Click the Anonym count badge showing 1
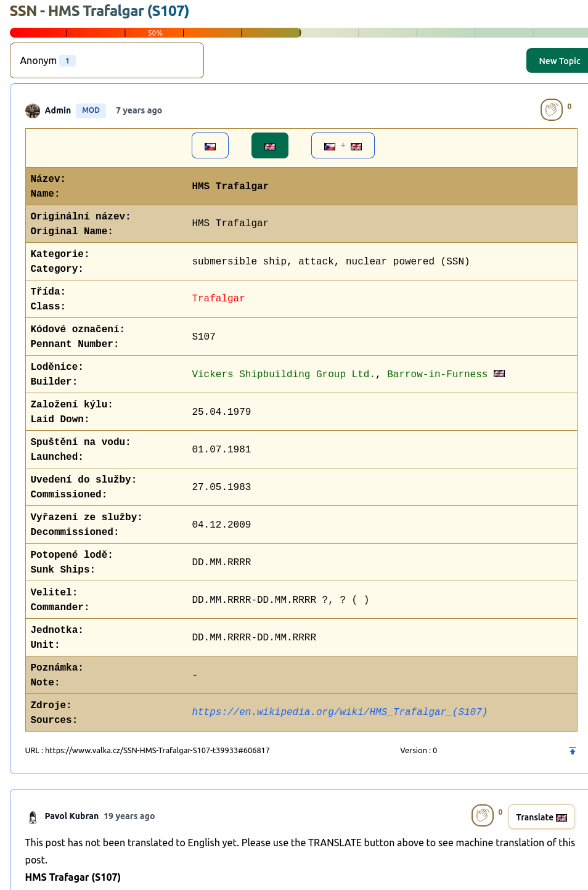 [x=67, y=60]
